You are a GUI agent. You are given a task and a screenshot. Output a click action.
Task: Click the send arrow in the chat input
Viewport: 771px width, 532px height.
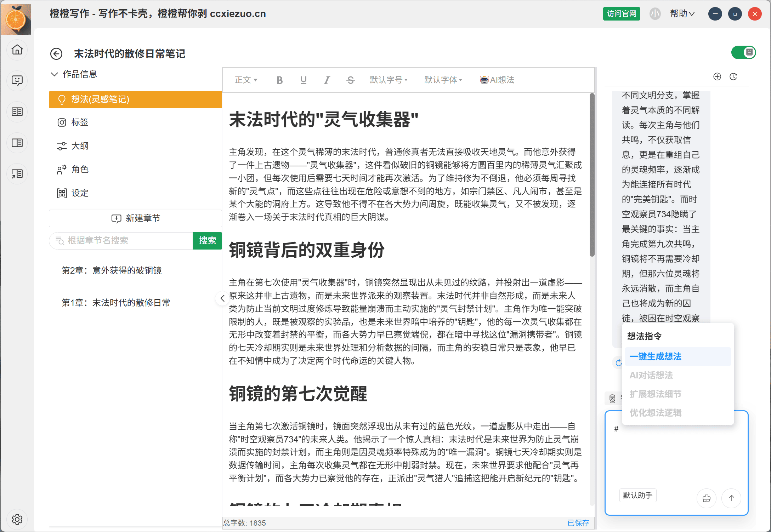731,498
